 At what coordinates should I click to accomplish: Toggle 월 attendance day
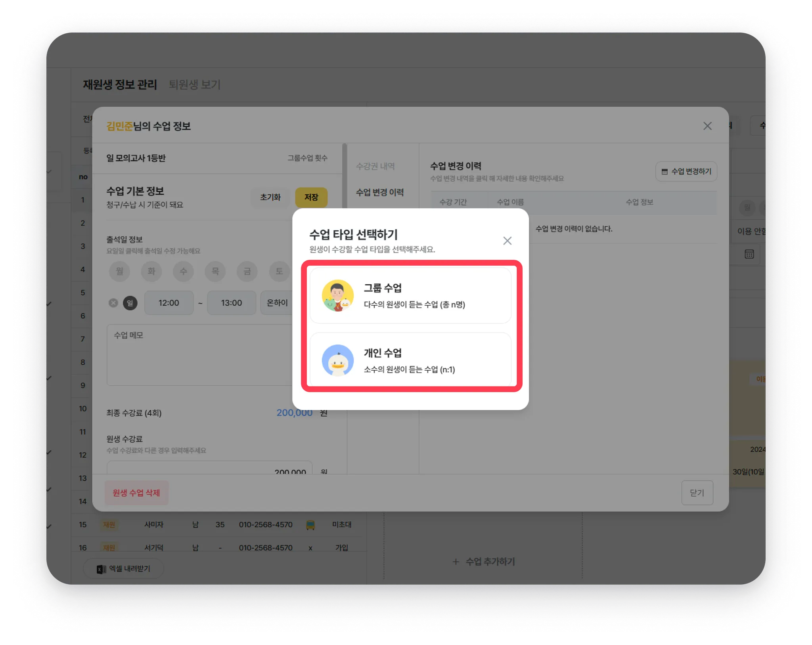(119, 271)
